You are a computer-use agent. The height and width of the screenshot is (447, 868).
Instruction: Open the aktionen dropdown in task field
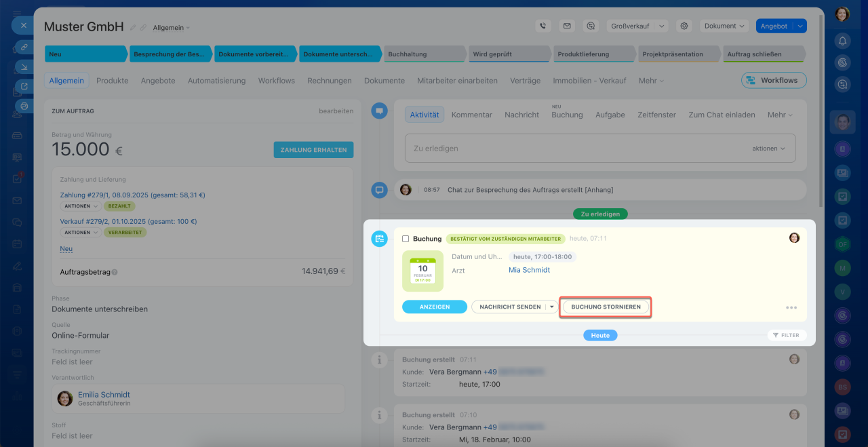pos(768,148)
